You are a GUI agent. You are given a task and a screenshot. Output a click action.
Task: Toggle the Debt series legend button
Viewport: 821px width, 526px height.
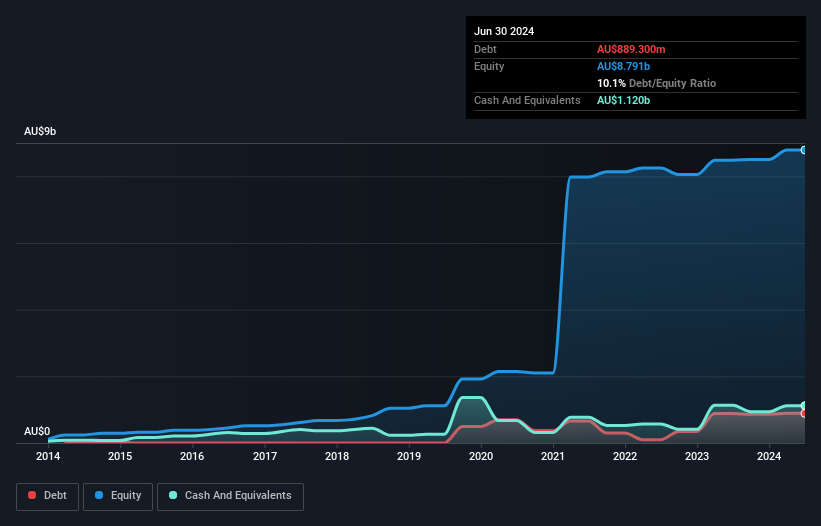(x=47, y=496)
